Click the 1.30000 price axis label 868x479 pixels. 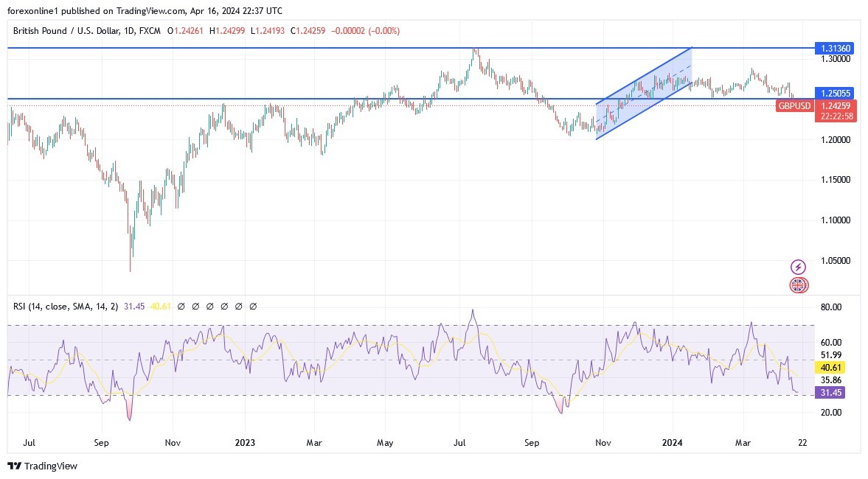click(836, 59)
